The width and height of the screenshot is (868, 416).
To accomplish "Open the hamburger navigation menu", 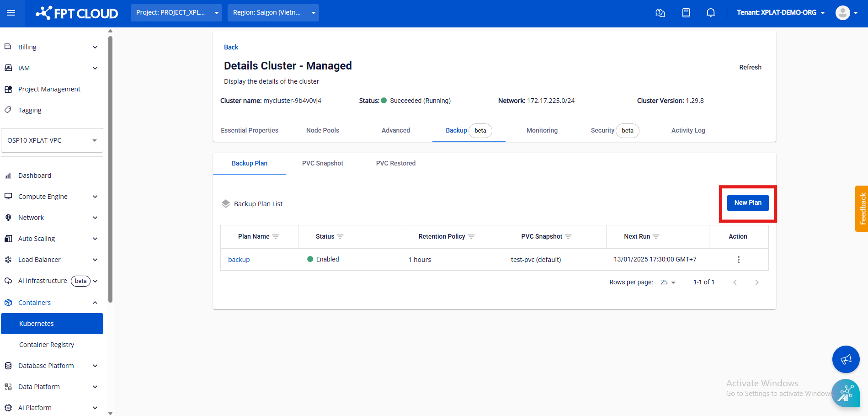I will 11,13.
